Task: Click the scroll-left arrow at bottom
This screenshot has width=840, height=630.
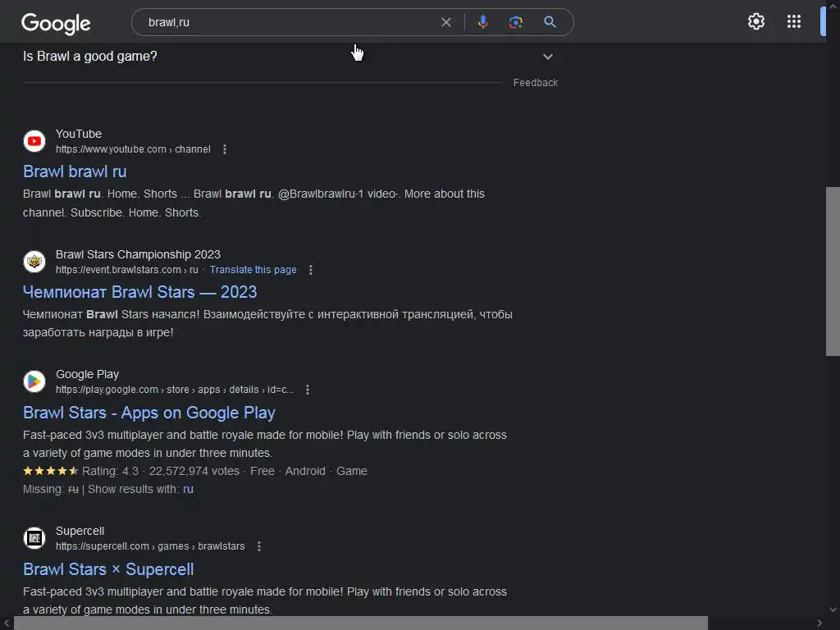Action: (x=7, y=623)
